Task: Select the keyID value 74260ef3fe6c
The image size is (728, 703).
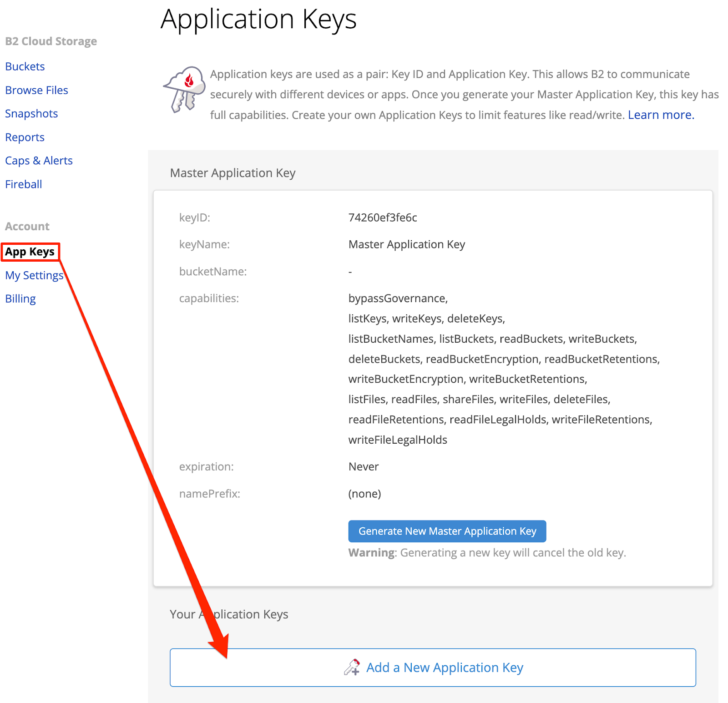Action: (x=383, y=217)
